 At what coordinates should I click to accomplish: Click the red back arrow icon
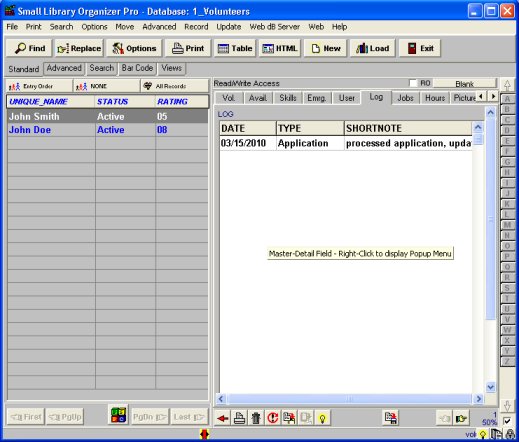[222, 418]
